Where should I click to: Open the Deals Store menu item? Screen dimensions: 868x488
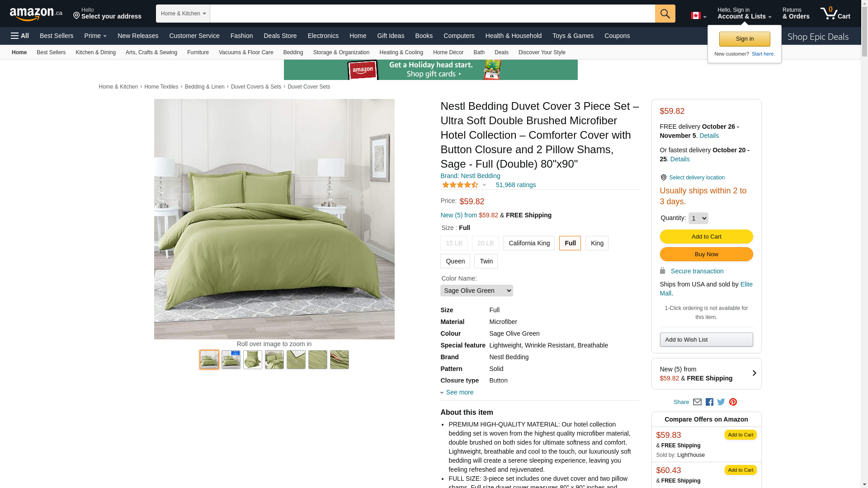pos(280,36)
